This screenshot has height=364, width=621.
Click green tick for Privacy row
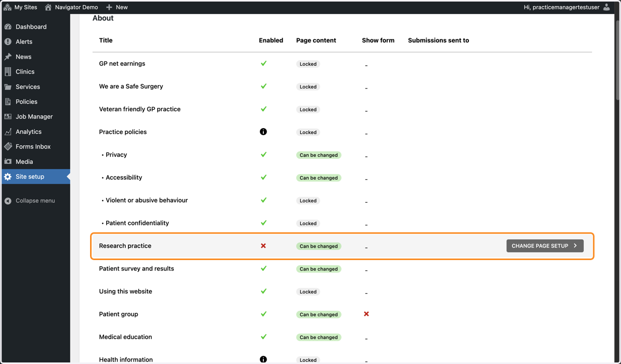pyautogui.click(x=263, y=154)
